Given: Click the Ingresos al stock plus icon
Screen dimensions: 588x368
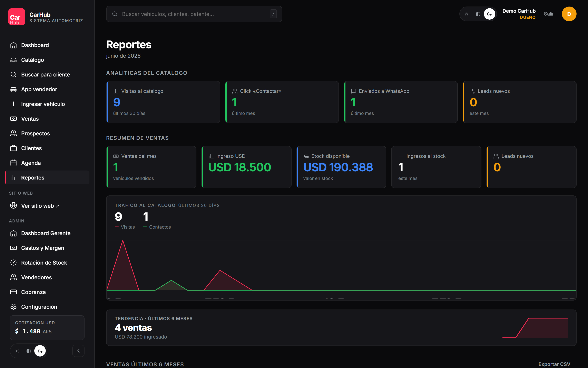Looking at the screenshot, I should pyautogui.click(x=401, y=156).
